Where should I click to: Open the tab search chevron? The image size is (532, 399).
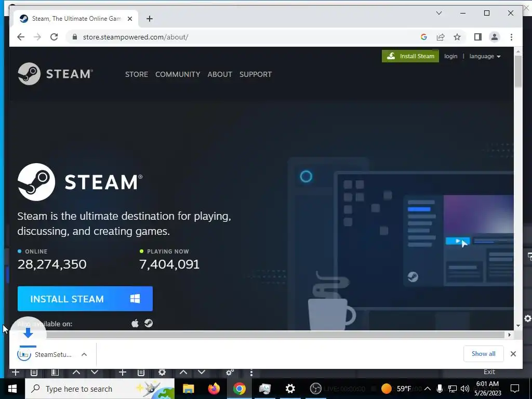tap(438, 13)
